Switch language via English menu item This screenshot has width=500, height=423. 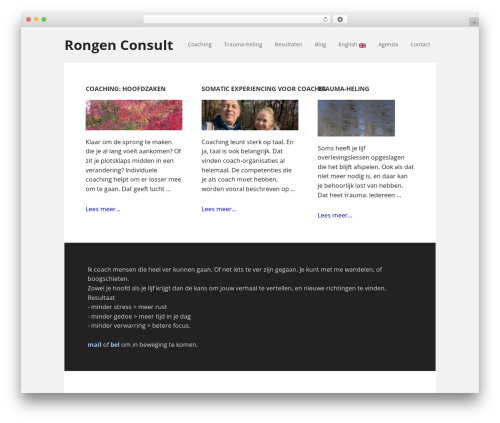pyautogui.click(x=348, y=44)
